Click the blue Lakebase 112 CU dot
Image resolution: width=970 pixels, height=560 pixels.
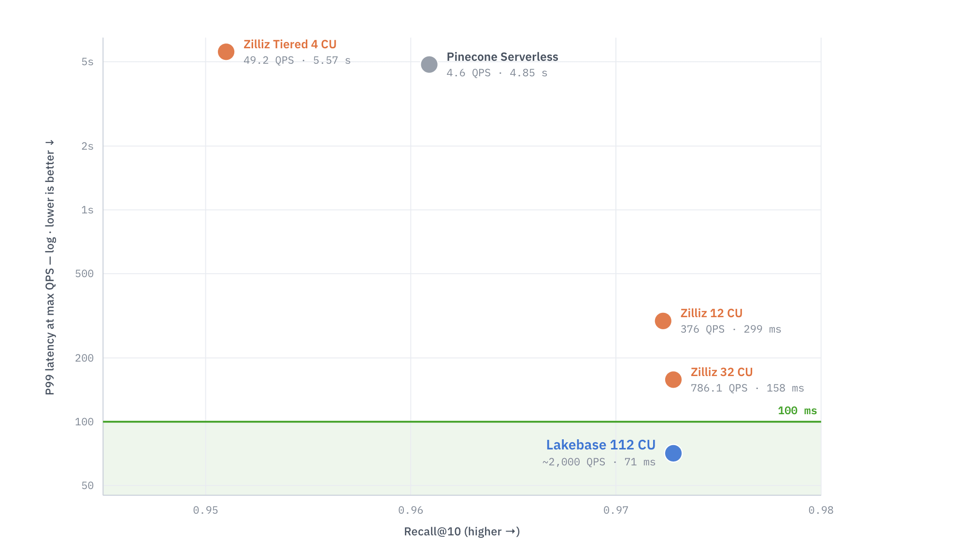pos(673,453)
